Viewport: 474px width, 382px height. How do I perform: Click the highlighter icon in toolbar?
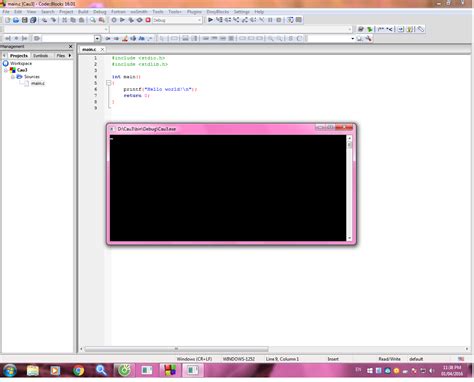click(125, 39)
